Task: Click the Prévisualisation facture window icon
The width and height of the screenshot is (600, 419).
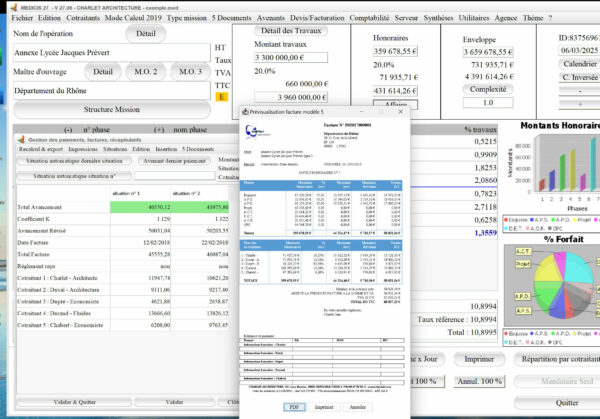Action: [247, 113]
